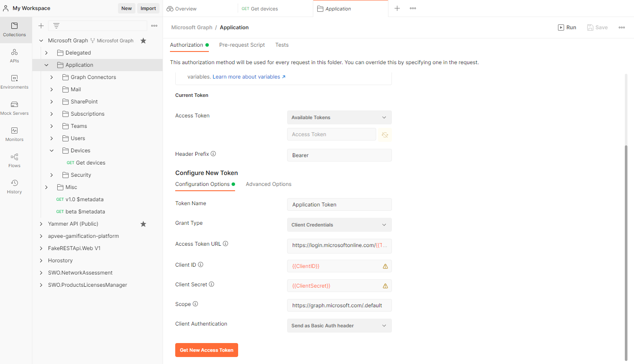Show request History panel
The width and height of the screenshot is (634, 364).
click(14, 186)
